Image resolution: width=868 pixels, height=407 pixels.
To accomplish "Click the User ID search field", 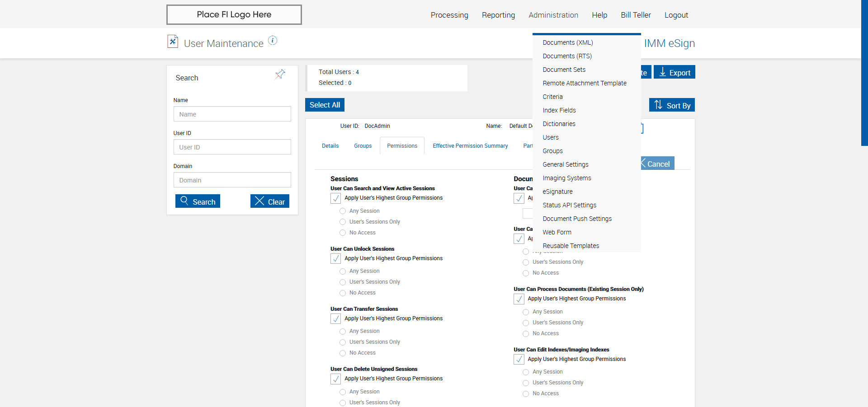I will pyautogui.click(x=232, y=147).
